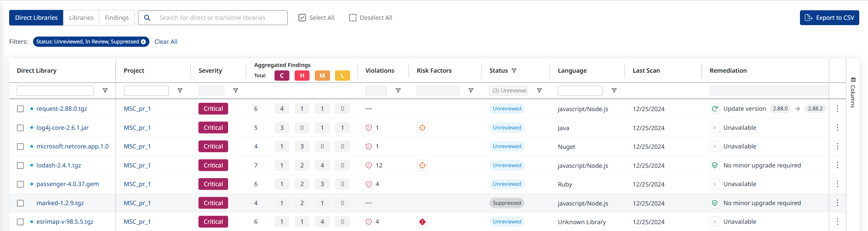Check the box for log4j-core-2.6.1.jar
This screenshot has height=231, width=868.
pos(21,128)
